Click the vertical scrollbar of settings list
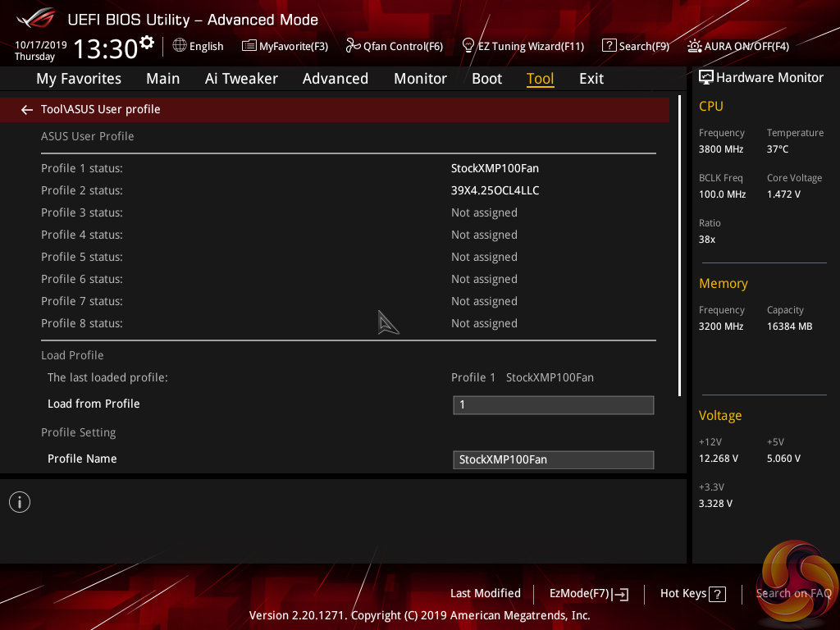 pyautogui.click(x=679, y=245)
